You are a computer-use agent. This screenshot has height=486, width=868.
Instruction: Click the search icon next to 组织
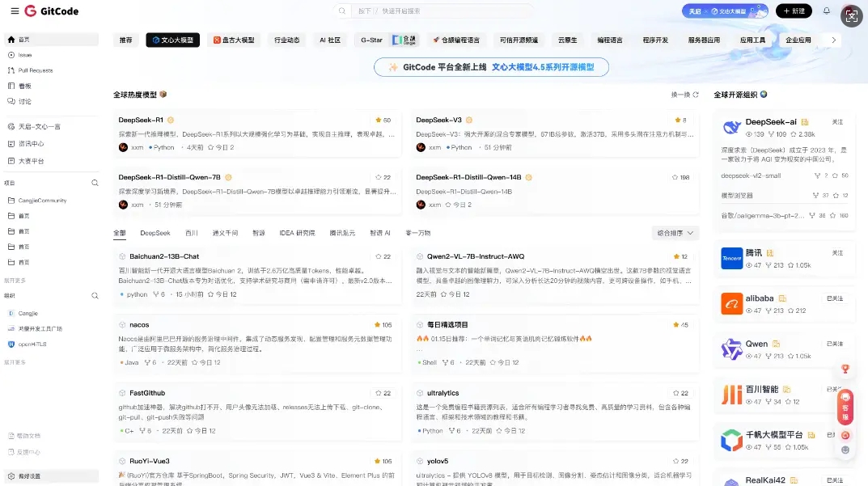point(95,296)
